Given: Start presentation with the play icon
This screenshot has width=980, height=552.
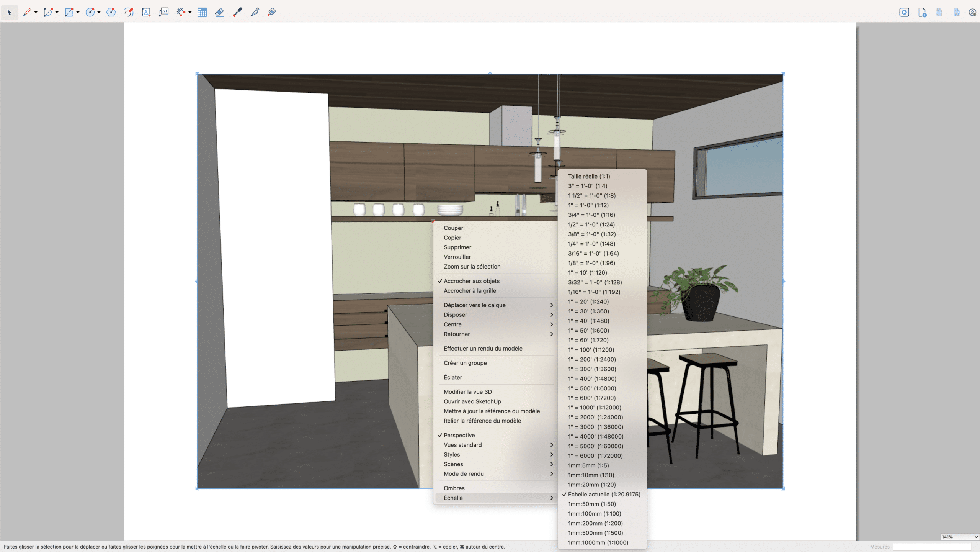Looking at the screenshot, I should 904,12.
